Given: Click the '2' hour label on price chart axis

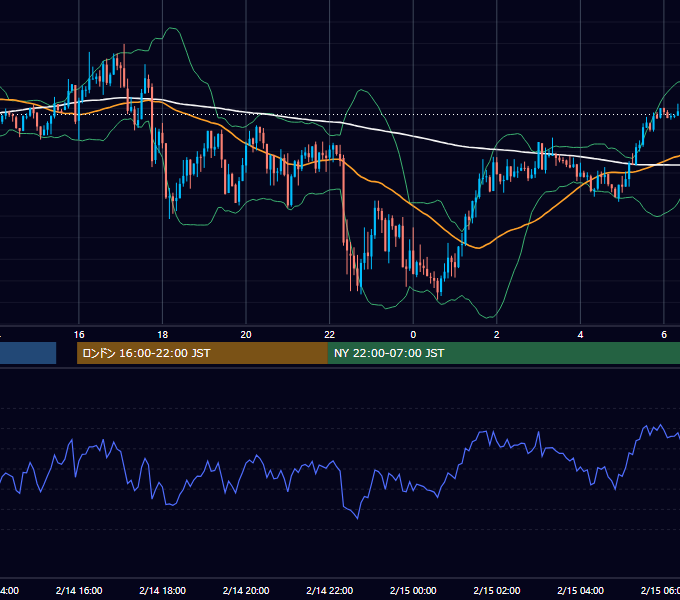Looking at the screenshot, I should click(x=497, y=335).
